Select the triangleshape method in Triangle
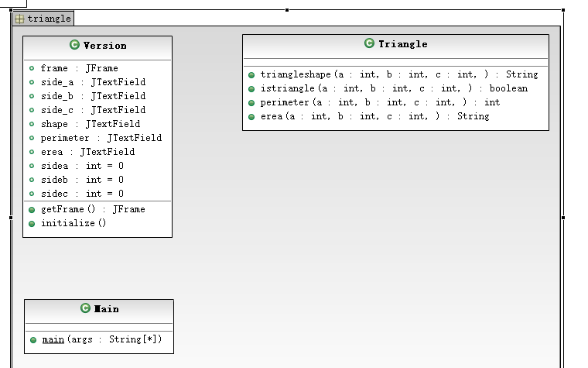Screen dimensions: 588x368 (x=399, y=74)
